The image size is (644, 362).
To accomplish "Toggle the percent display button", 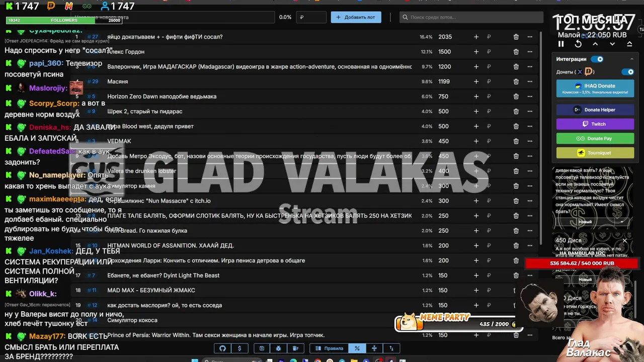I will [357, 348].
